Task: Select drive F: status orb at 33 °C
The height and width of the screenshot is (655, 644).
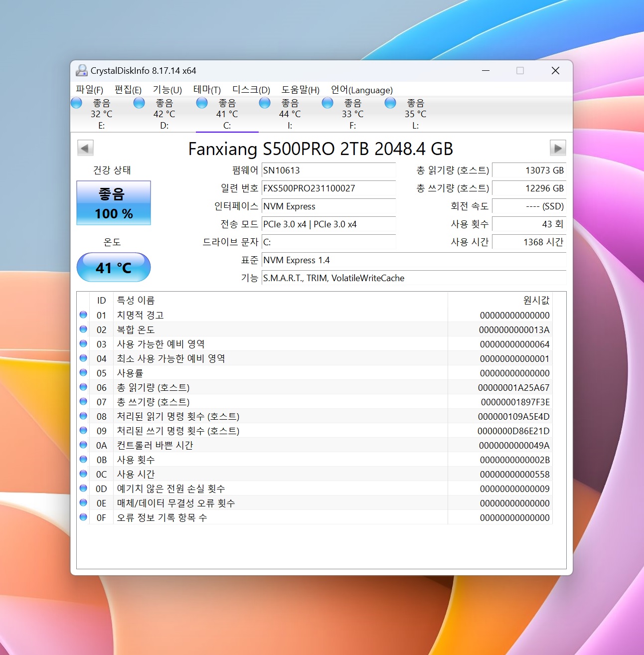Action: point(327,103)
